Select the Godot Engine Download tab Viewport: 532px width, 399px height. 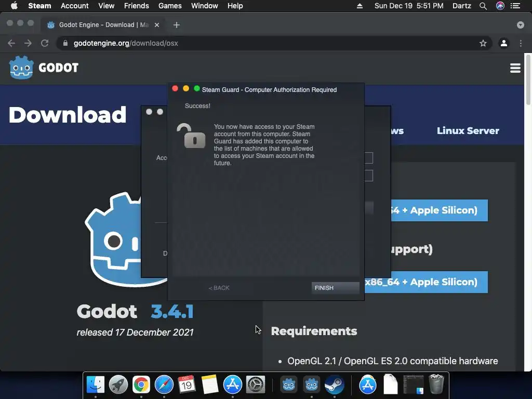[x=103, y=25]
